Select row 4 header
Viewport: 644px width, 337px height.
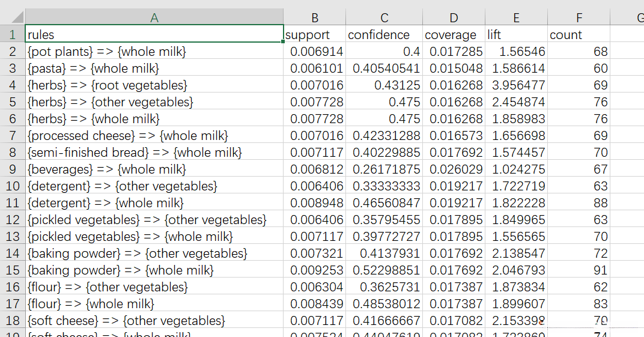(12, 85)
